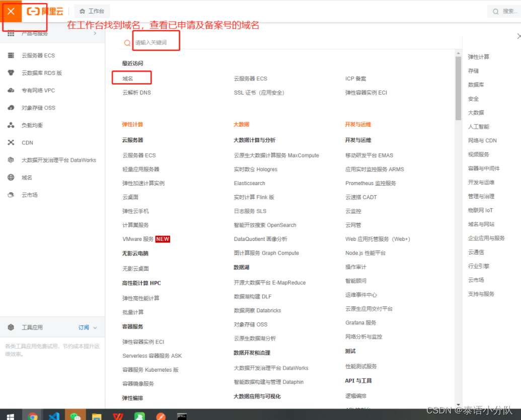Open 云解析 DNS recent item
The width and height of the screenshot is (521, 420).
[136, 93]
